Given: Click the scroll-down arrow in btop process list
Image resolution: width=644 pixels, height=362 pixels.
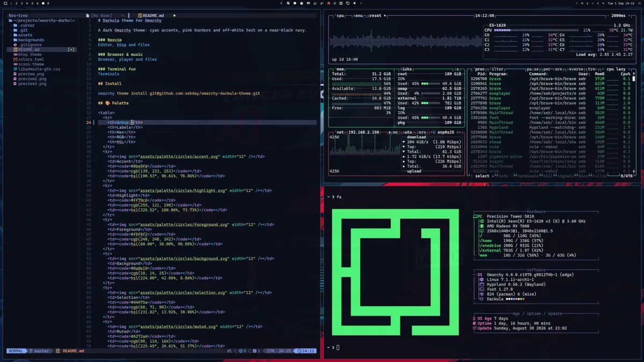Looking at the screenshot, I should pyautogui.click(x=633, y=171).
